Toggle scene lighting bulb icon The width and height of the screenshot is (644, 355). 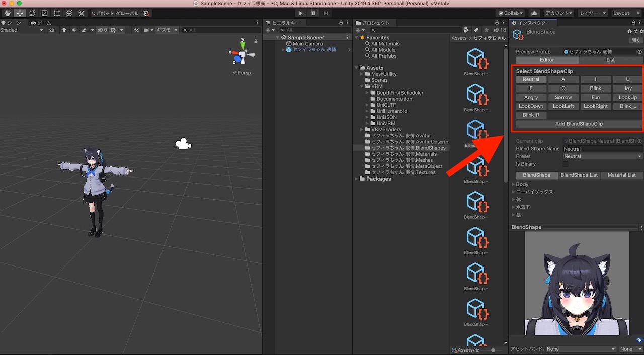[x=64, y=30]
